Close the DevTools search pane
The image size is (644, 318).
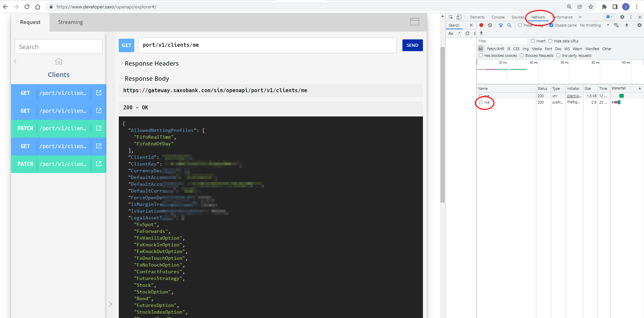pyautogui.click(x=471, y=25)
